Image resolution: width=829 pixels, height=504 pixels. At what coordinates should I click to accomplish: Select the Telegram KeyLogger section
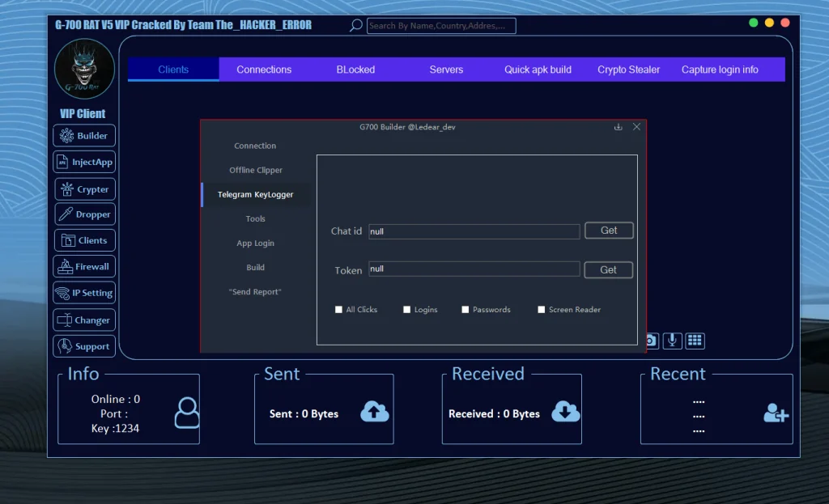click(x=254, y=194)
